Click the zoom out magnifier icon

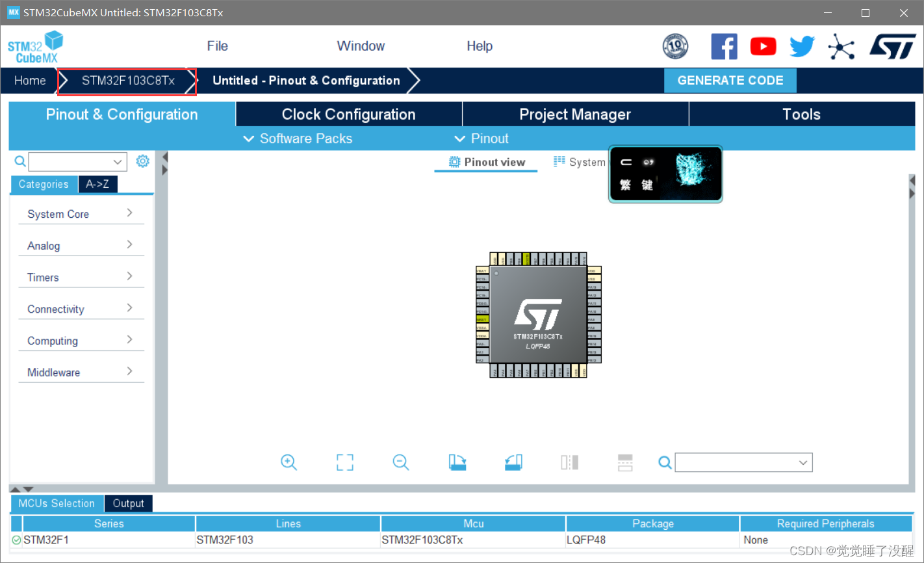[x=401, y=462]
